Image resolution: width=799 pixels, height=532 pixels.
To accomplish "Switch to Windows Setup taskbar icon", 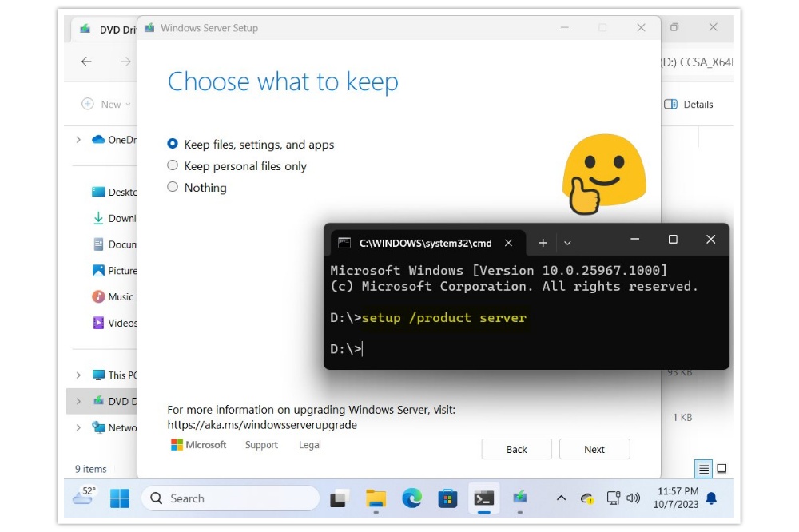I will click(x=520, y=498).
